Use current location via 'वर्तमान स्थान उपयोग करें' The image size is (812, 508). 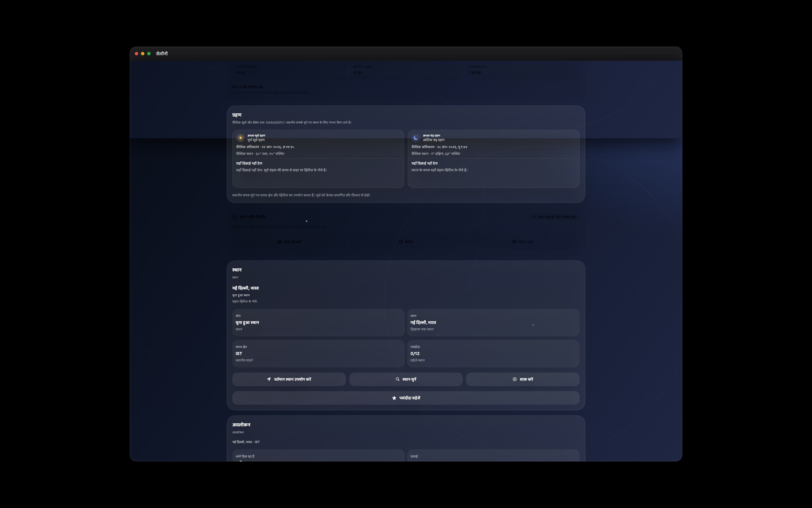(289, 379)
